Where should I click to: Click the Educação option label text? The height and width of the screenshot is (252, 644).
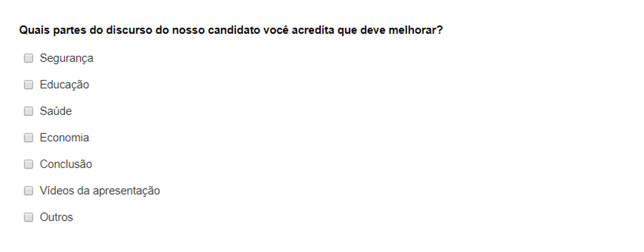[x=64, y=85]
